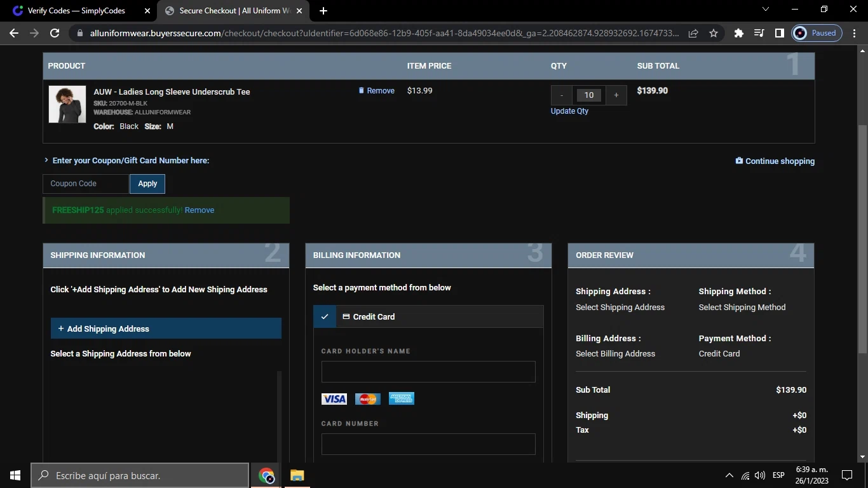
Task: Click the Card Holder's Name field
Action: click(x=428, y=372)
